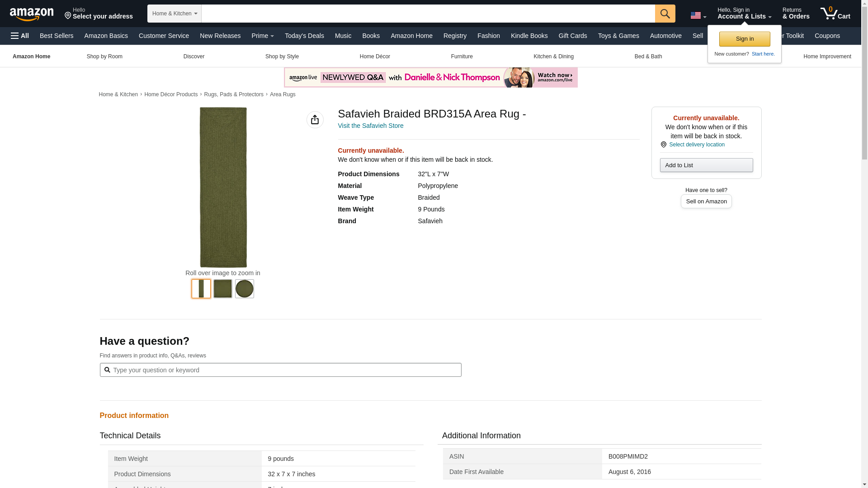Open Today's Deals menu item

304,36
